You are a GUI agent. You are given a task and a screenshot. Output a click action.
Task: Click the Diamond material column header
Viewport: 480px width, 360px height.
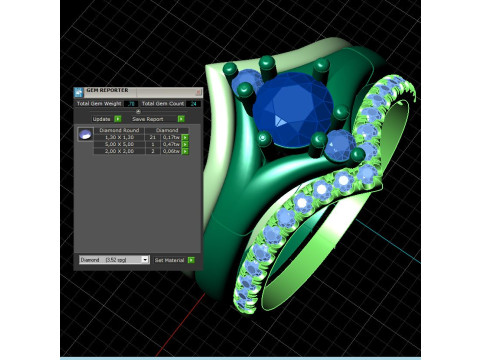(x=167, y=130)
